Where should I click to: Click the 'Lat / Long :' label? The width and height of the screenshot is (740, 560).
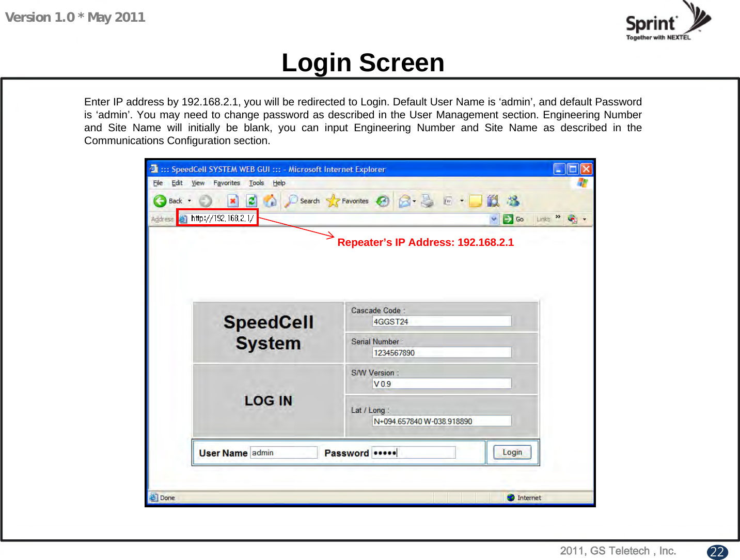pyautogui.click(x=370, y=410)
